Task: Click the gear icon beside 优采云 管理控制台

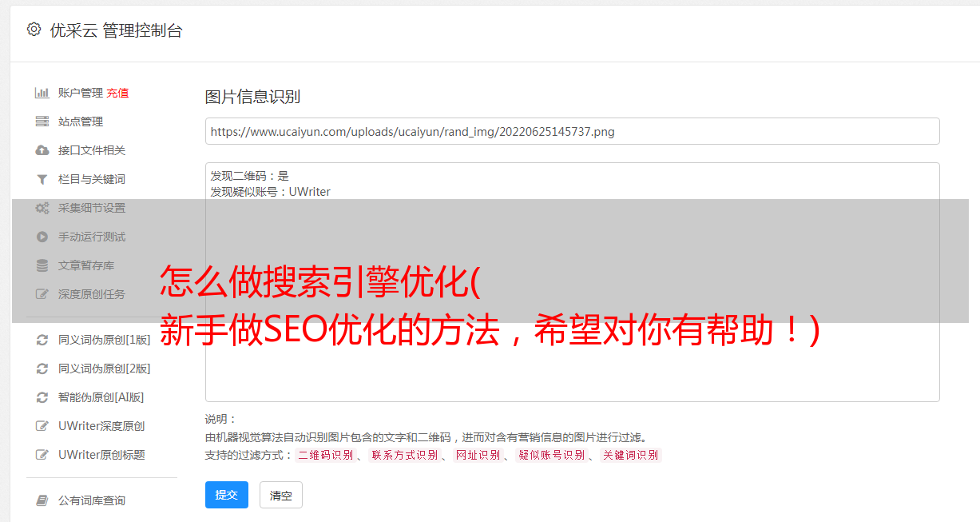Action: point(34,30)
